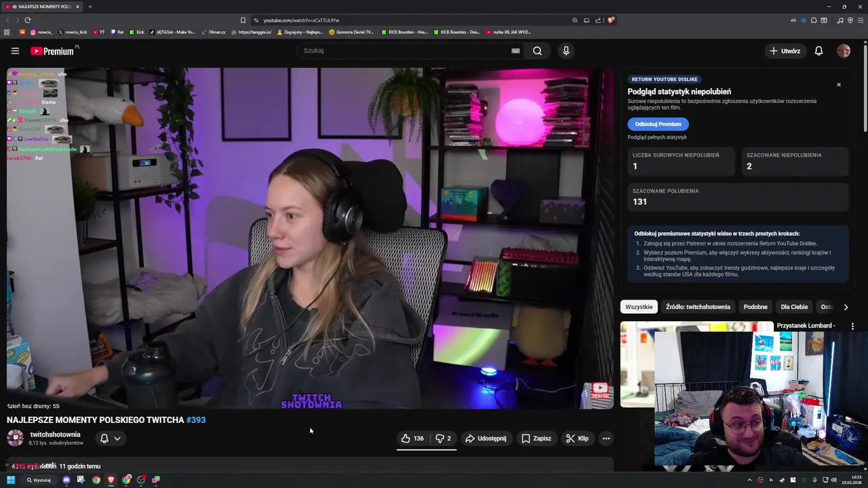This screenshot has width=868, height=488.
Task: Open more actions three-dot menu under video
Action: 606,439
